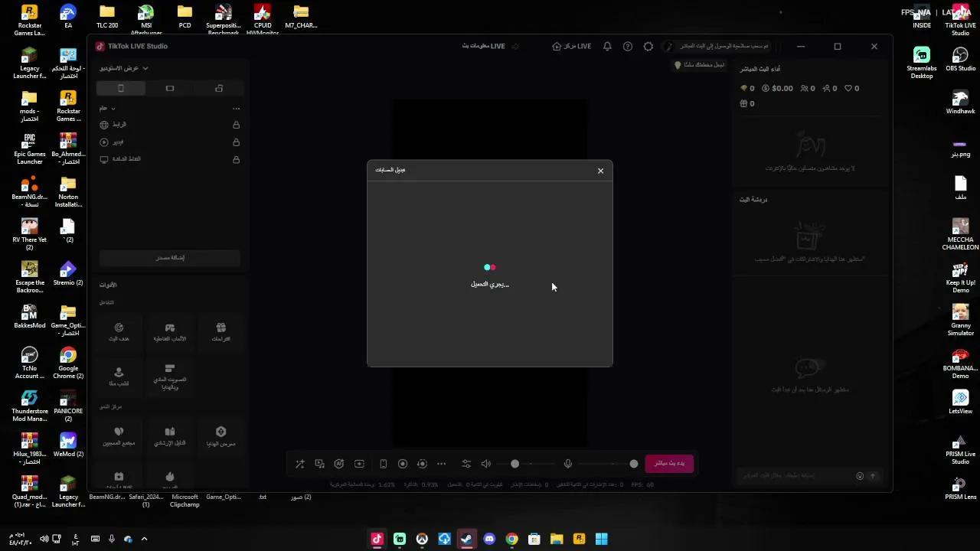Screen dimensions: 980x551
Task: Open the voting and gifts poll tool
Action: click(x=170, y=377)
